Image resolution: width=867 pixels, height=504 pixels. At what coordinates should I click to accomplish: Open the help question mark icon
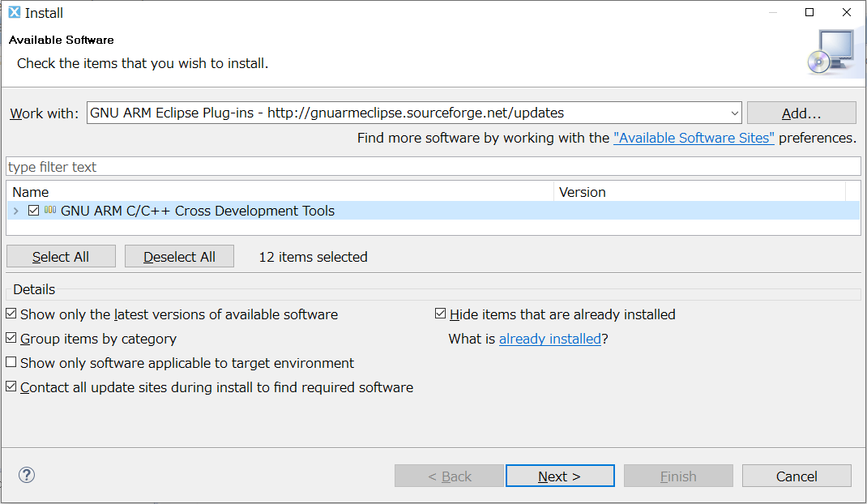coord(27,475)
